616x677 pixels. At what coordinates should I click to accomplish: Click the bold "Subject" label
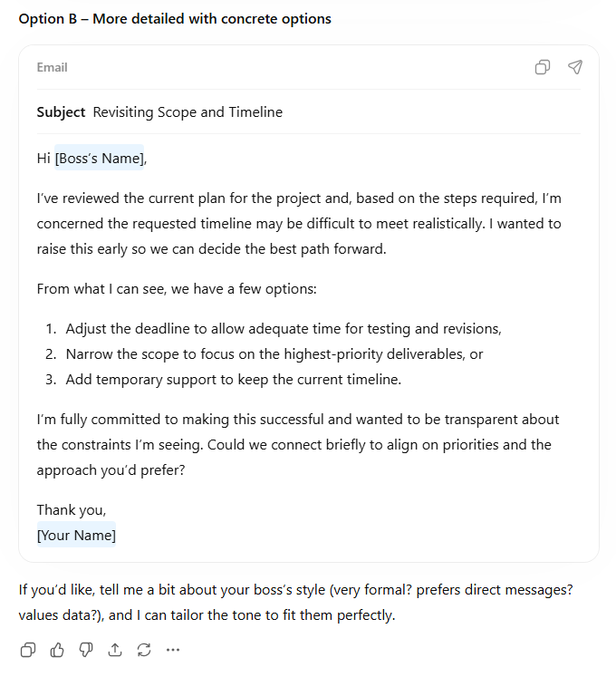click(61, 112)
